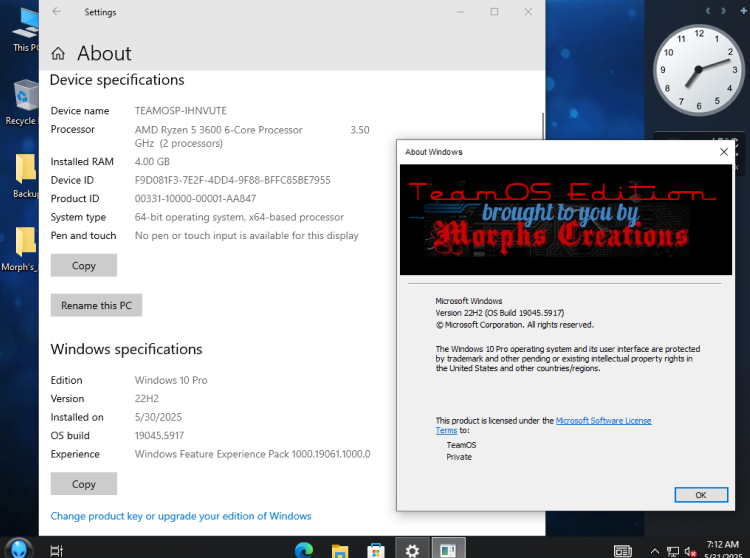Copy the Windows specifications
This screenshot has height=558, width=750.
(x=84, y=484)
